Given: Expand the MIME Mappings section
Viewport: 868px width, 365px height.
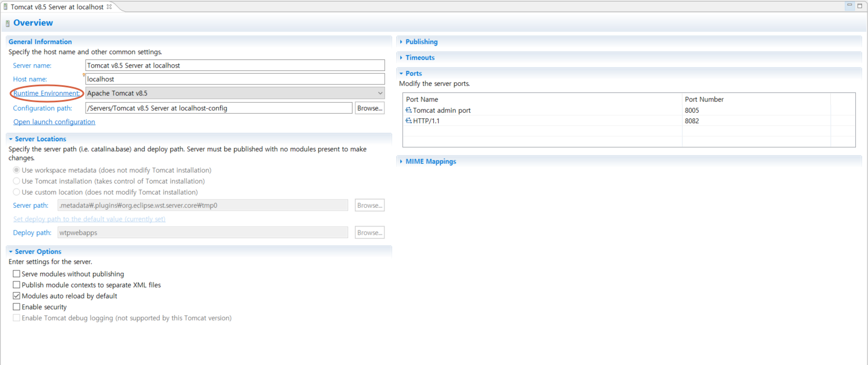Looking at the screenshot, I should coord(401,162).
